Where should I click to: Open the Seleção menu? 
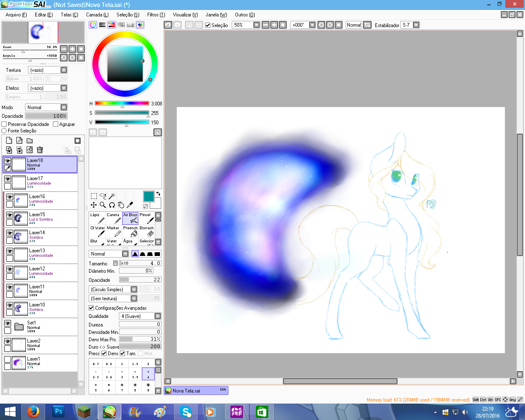[x=128, y=15]
